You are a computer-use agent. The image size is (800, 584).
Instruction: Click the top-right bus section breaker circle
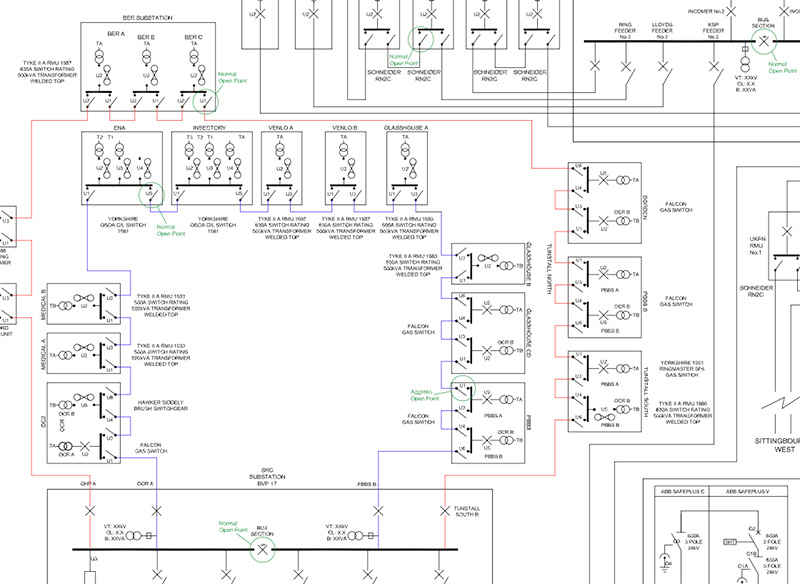(x=764, y=41)
